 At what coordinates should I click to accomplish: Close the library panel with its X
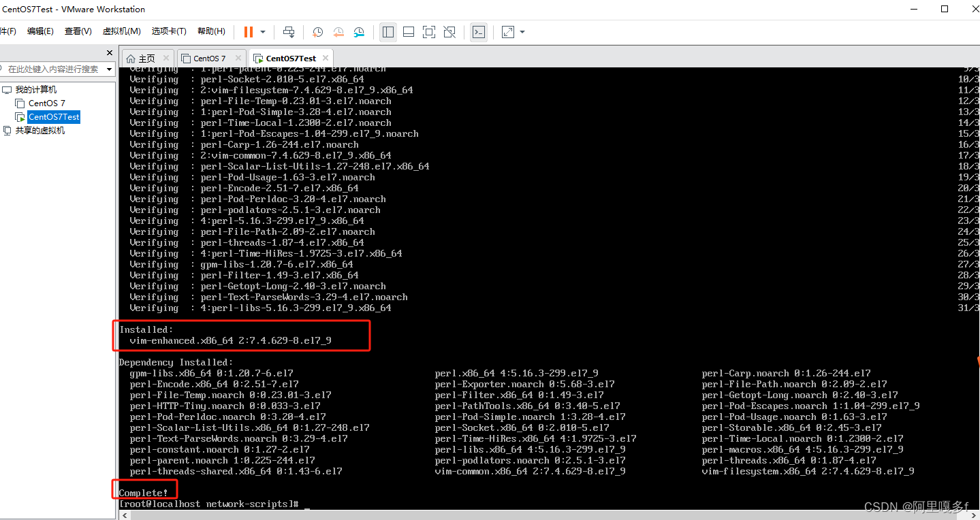pos(109,52)
